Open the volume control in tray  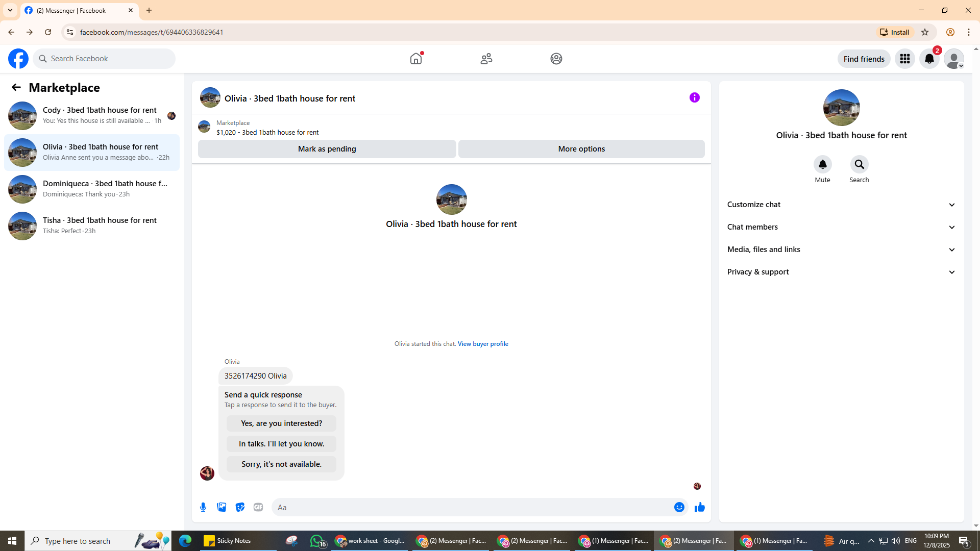(896, 541)
